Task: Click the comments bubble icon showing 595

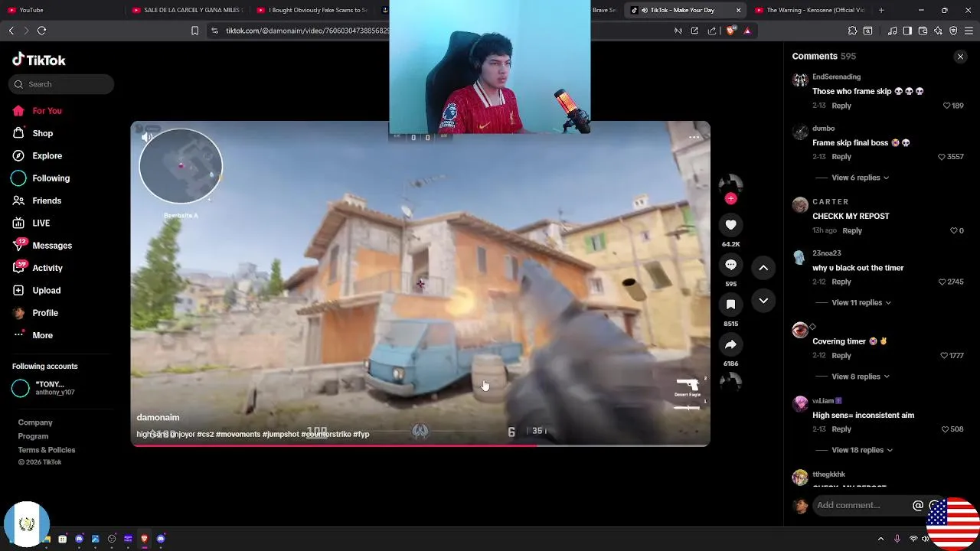Action: click(x=730, y=265)
